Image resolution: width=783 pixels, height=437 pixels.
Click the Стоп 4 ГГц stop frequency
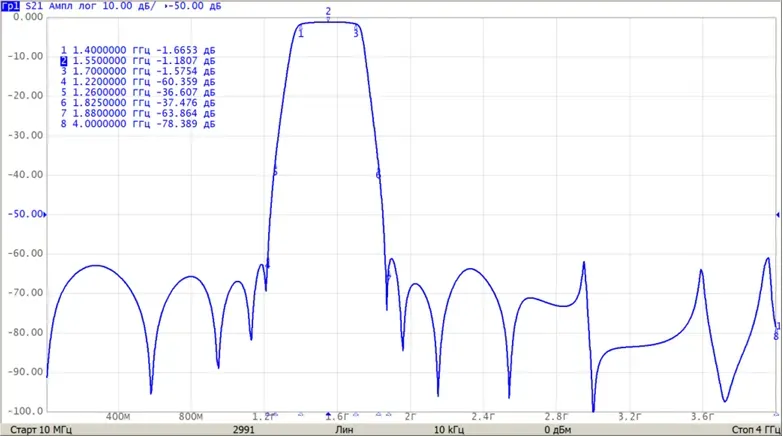click(756, 430)
